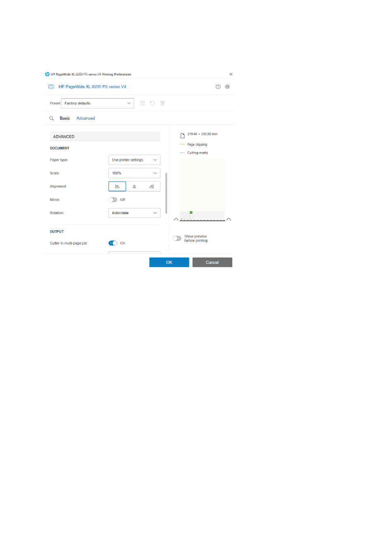Click the Page clipping legend label
This screenshot has width=392, height=536.
coord(197,145)
